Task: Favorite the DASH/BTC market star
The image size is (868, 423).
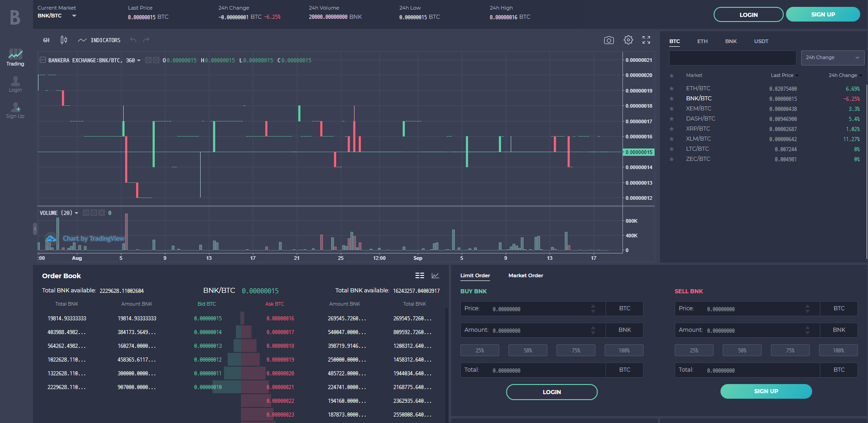Action: tap(671, 119)
